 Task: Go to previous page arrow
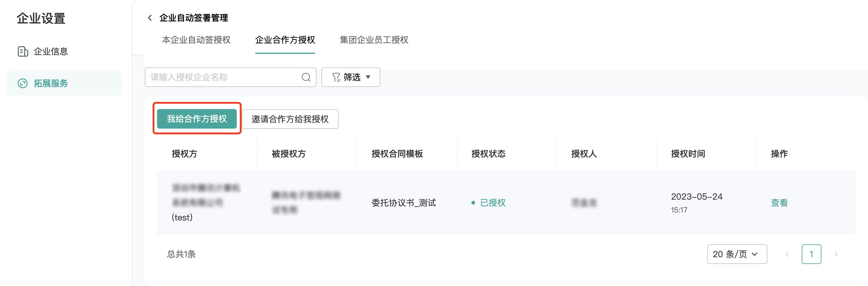click(787, 254)
